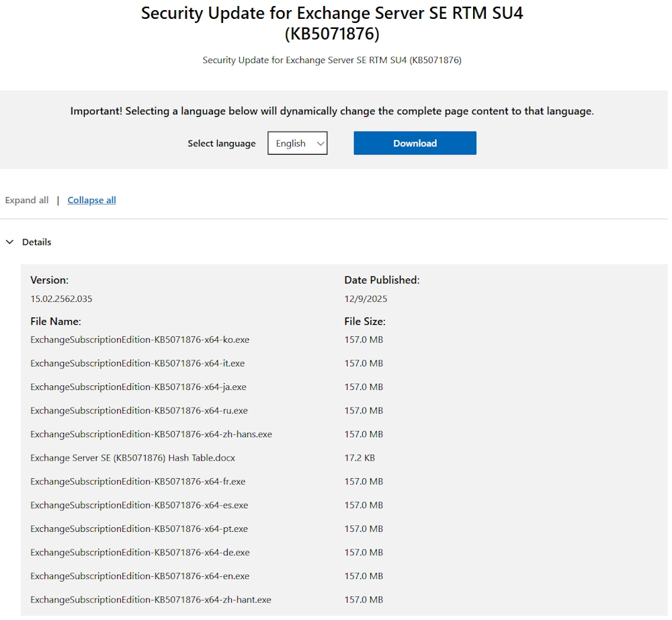672x620 pixels.
Task: Click the language dropdown arrow icon
Action: tap(321, 143)
